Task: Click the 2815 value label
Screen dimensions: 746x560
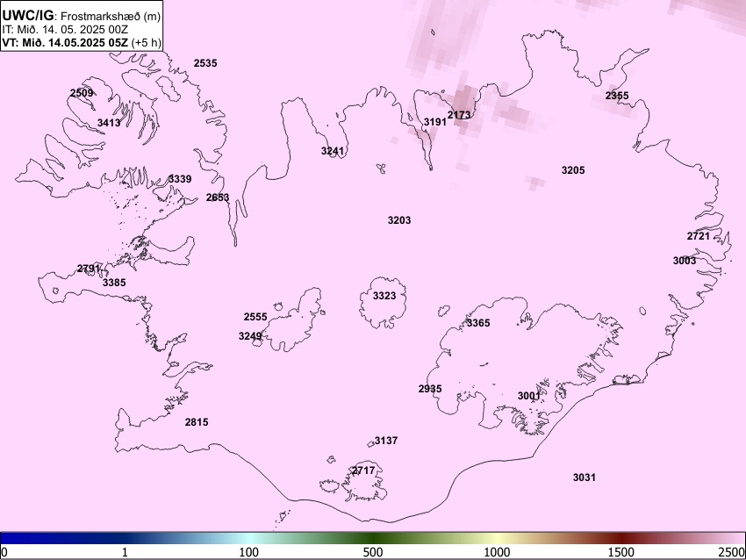Action: pos(197,422)
